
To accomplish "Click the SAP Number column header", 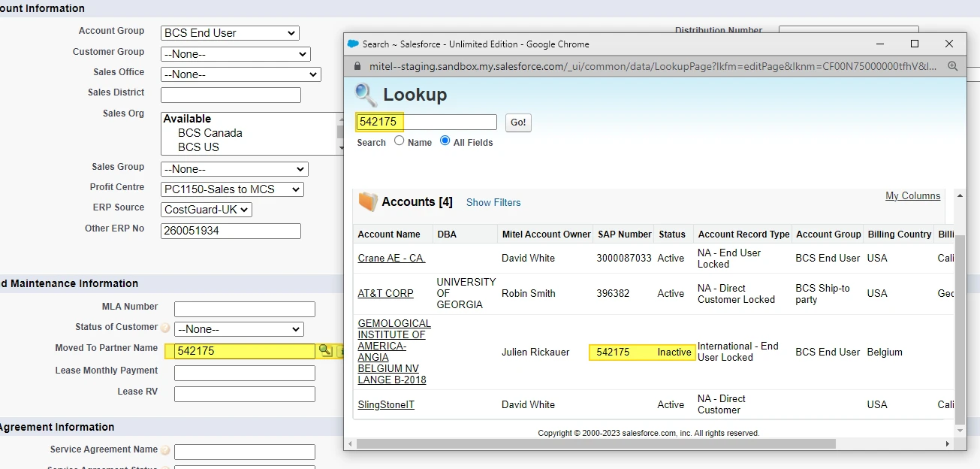I will click(x=625, y=234).
